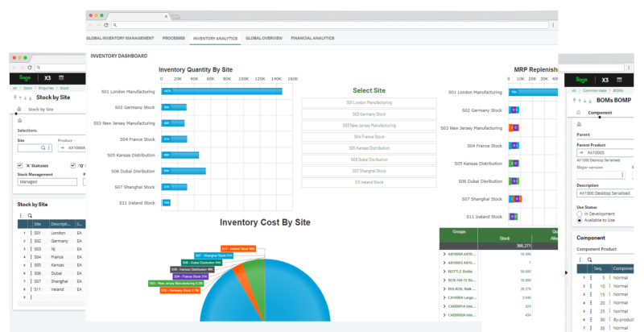Select In Development use status

[579, 214]
